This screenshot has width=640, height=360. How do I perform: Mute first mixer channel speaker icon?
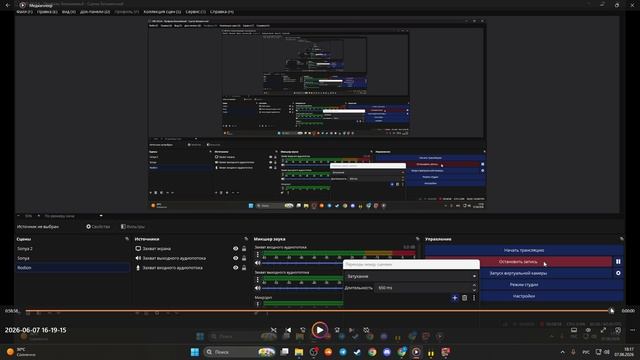tap(258, 263)
